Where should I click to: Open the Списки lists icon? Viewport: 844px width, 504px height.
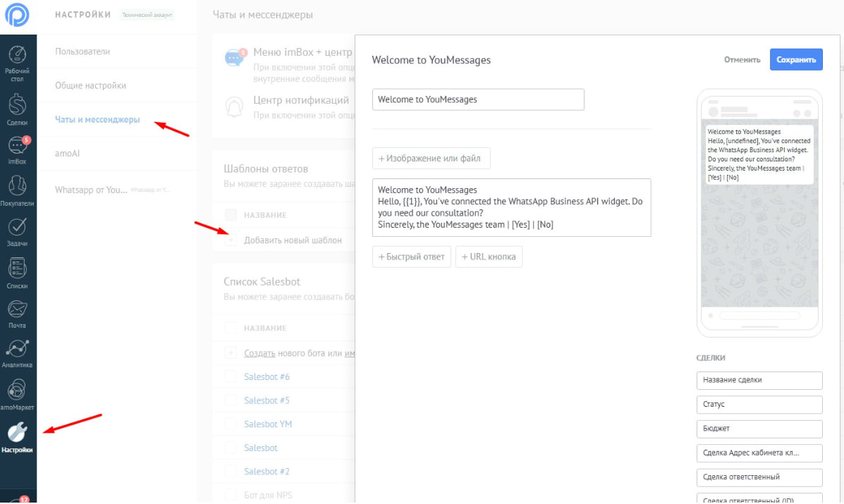(x=18, y=269)
